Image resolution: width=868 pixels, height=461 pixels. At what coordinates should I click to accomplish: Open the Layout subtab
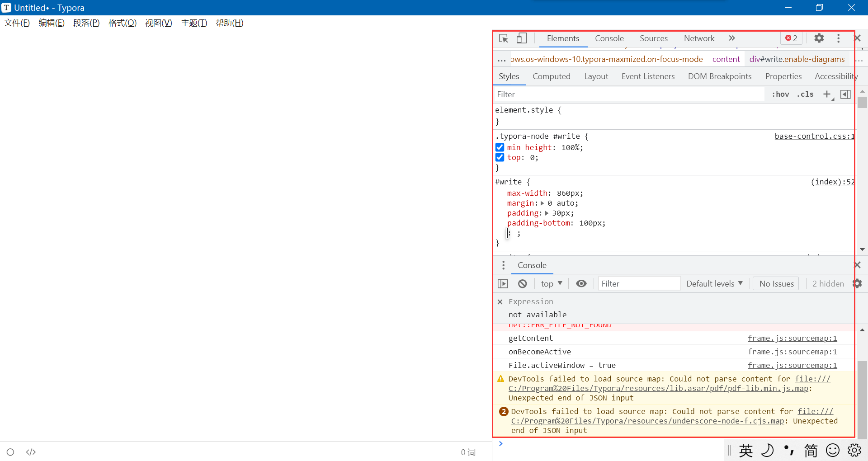tap(596, 76)
